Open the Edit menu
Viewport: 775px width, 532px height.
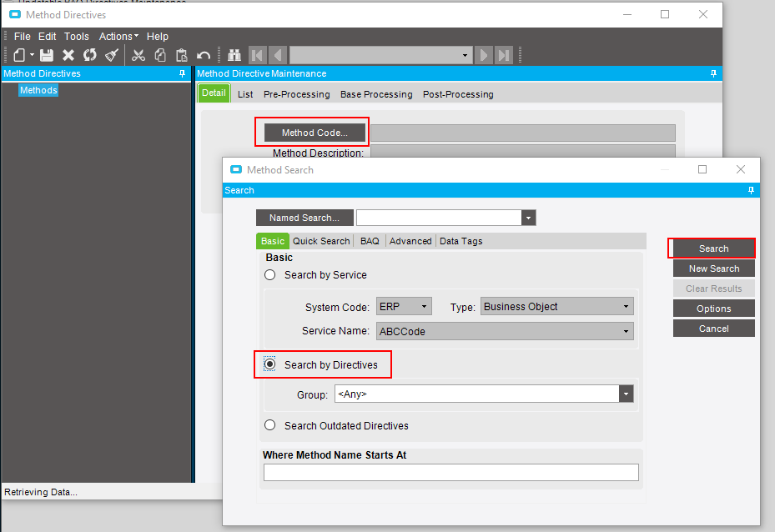coord(47,36)
